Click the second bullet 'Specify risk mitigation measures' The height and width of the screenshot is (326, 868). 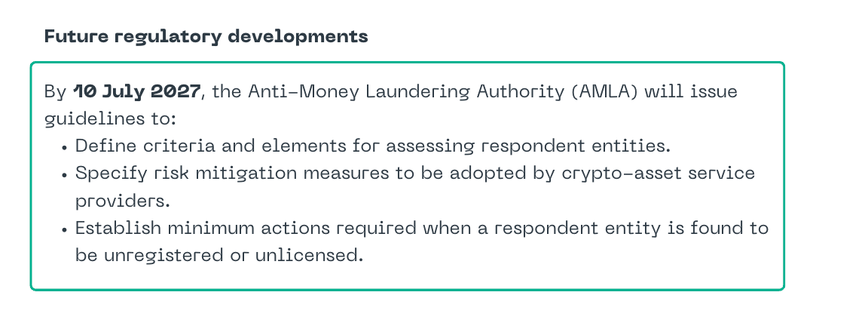tap(233, 174)
